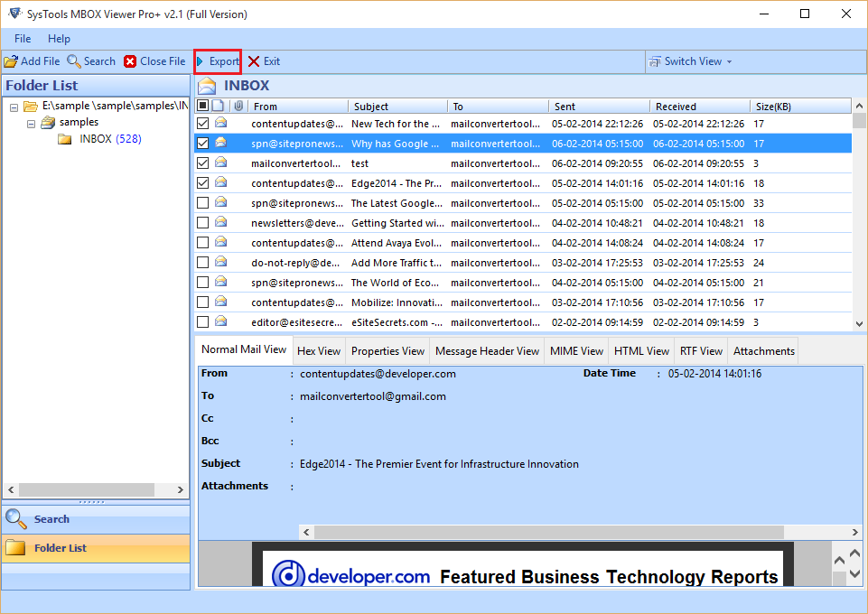Uncheck the 'Why has Google' email checkbox

203,144
